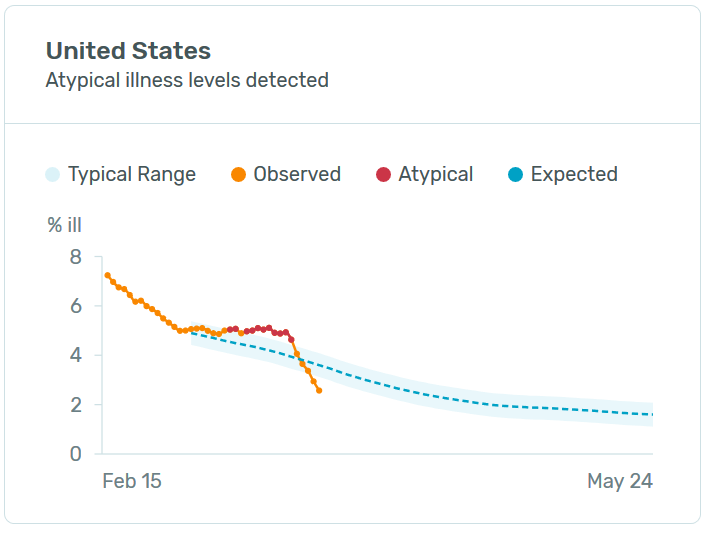Click the blue Expected legend dot

pyautogui.click(x=515, y=175)
